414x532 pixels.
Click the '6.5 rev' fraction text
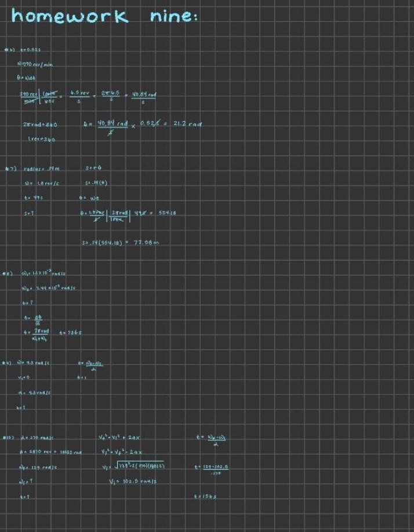(x=80, y=93)
